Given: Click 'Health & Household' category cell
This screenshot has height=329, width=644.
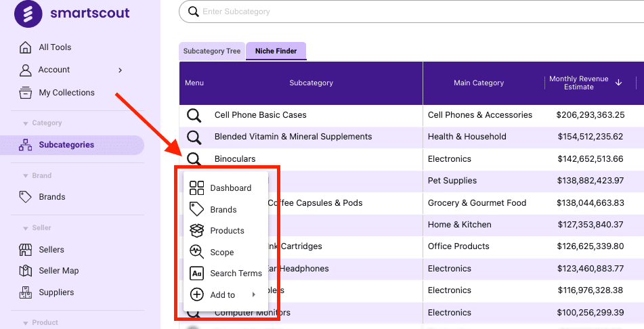Looking at the screenshot, I should click(x=467, y=137).
